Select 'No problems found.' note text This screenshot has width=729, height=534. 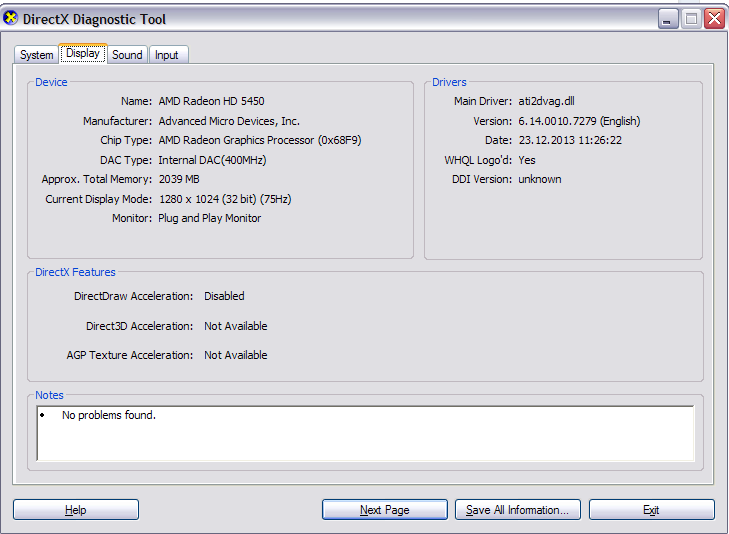109,415
